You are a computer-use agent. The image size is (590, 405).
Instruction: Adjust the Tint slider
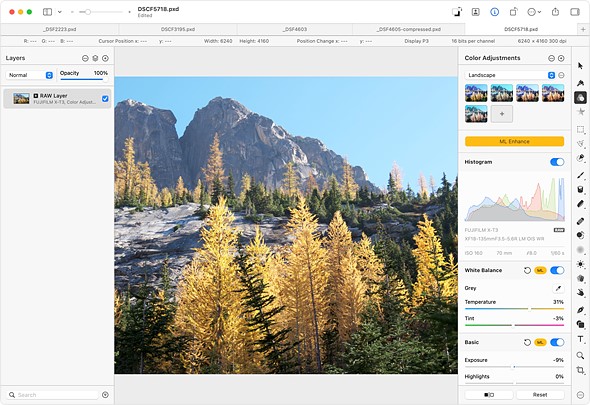pyautogui.click(x=514, y=325)
